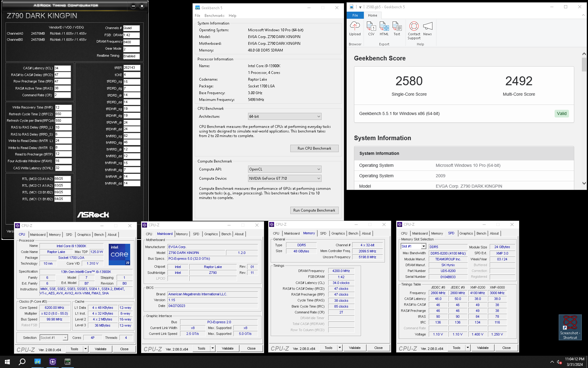Open the Architecture 64-bit dropdown
Image resolution: width=588 pixels, height=368 pixels.
tap(285, 117)
